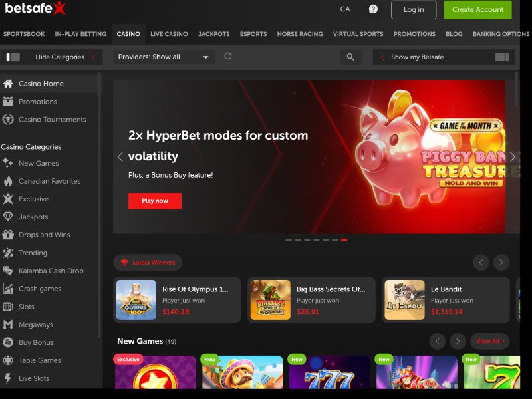
Task: Expand my Betsafe using red chevron
Action: coord(382,57)
